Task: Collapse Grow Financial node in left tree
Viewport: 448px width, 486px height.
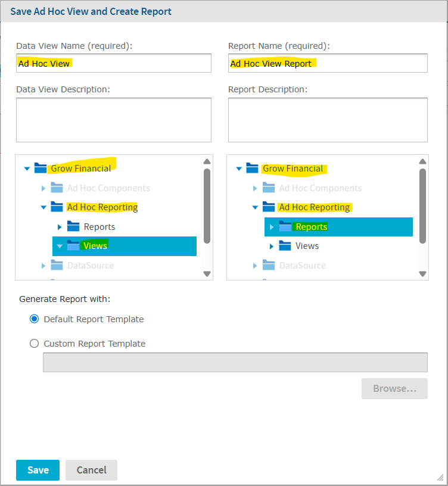Action: 27,169
